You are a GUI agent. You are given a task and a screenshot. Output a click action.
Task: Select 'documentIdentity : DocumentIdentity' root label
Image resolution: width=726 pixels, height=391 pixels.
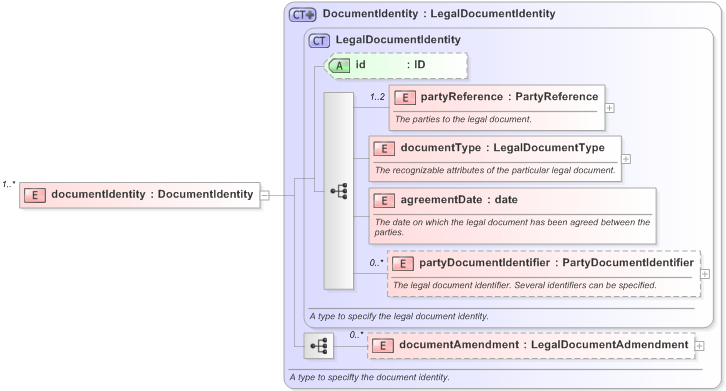(152, 194)
